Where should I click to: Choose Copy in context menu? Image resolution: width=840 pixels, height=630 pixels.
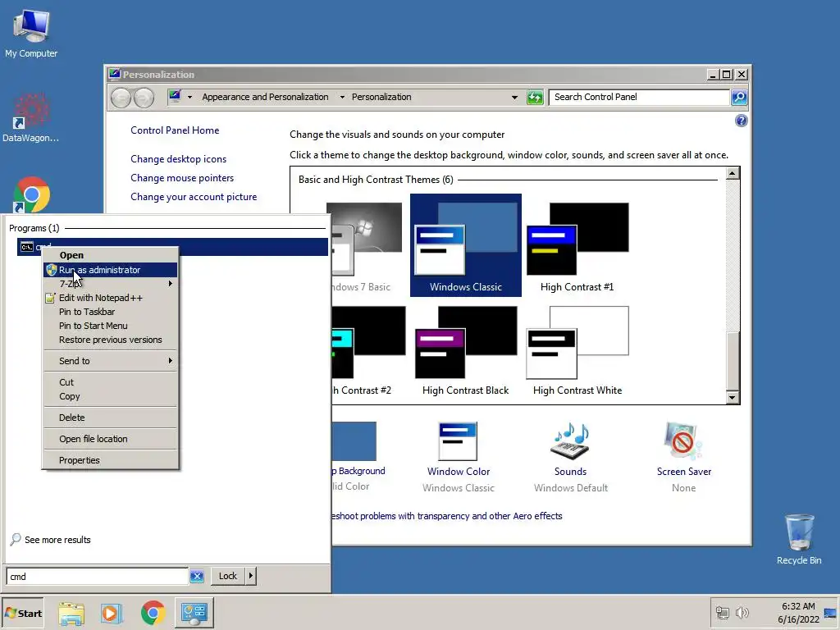tap(110, 396)
